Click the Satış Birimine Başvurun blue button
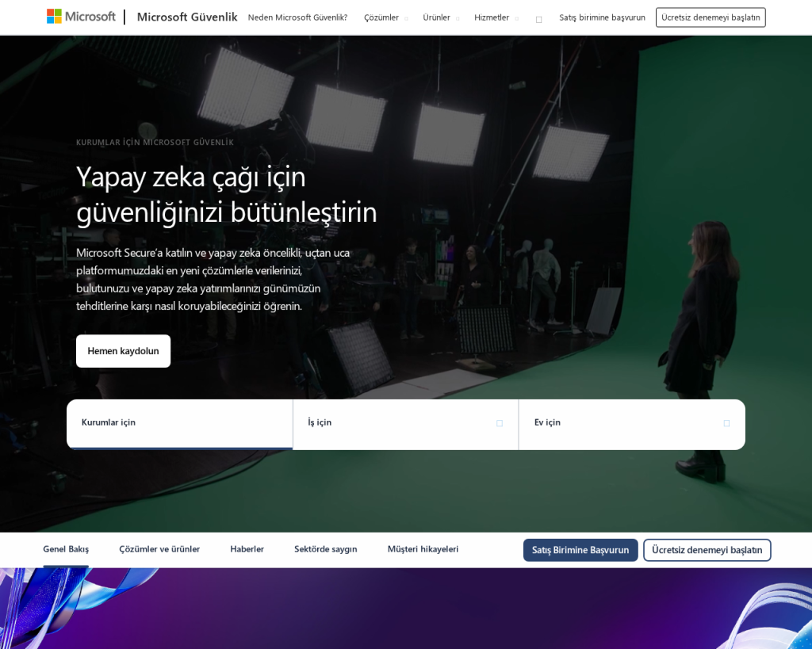Image resolution: width=812 pixels, height=649 pixels. tap(580, 550)
